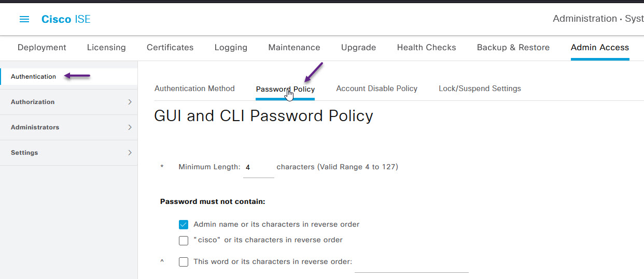Select the Password Policy tab
The image size is (644, 279).
[285, 89]
